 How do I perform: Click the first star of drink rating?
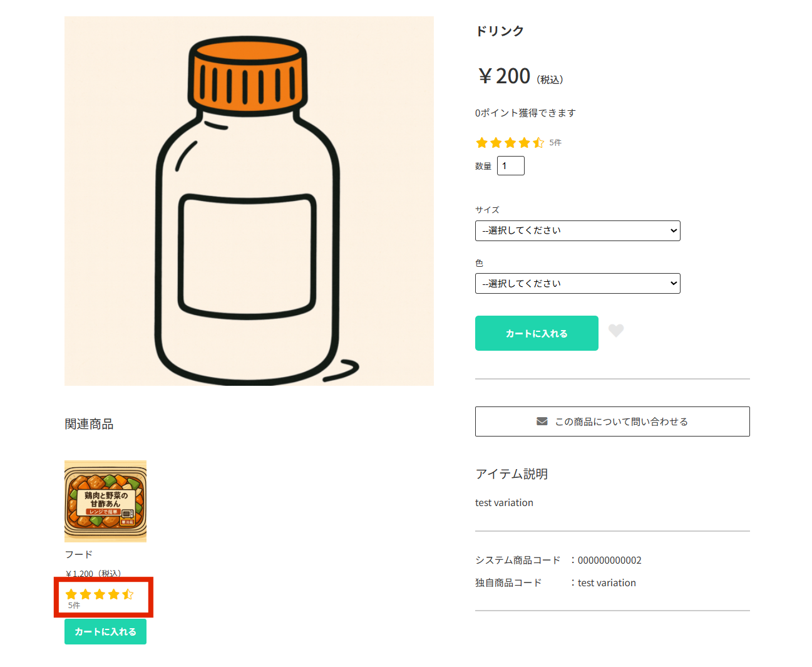481,143
